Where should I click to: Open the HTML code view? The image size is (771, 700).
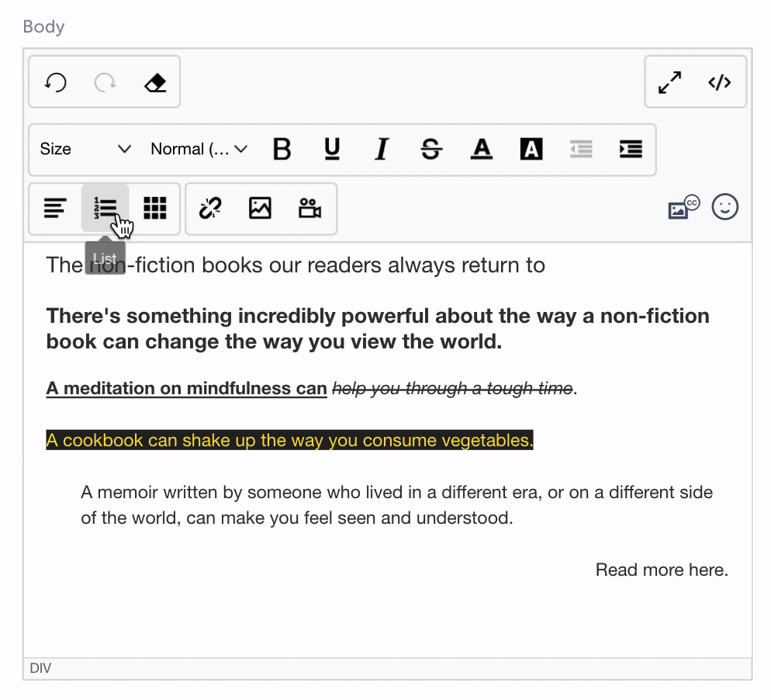pyautogui.click(x=719, y=82)
